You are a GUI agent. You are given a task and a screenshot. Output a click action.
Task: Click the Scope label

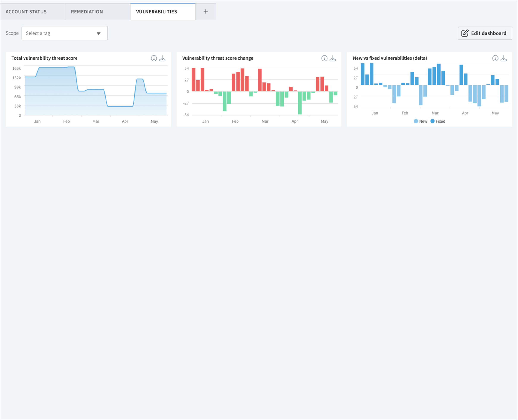12,33
